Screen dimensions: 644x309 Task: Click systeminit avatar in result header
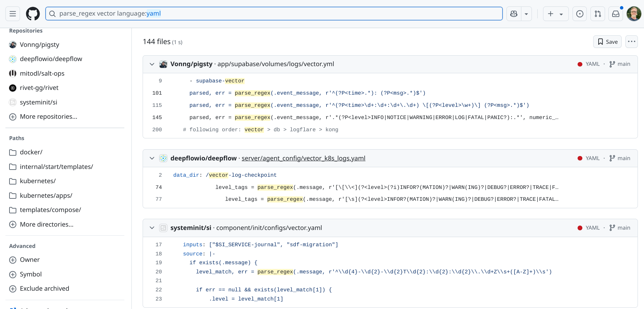[163, 228]
